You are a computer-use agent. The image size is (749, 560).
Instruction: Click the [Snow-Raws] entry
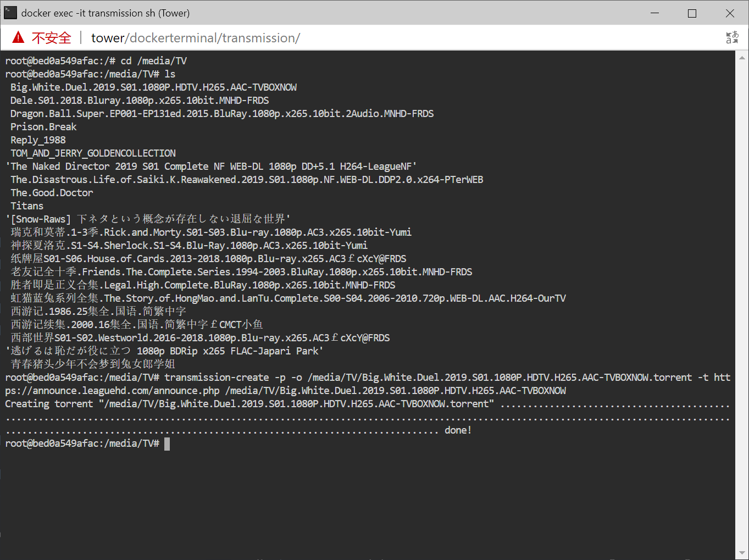(x=148, y=219)
